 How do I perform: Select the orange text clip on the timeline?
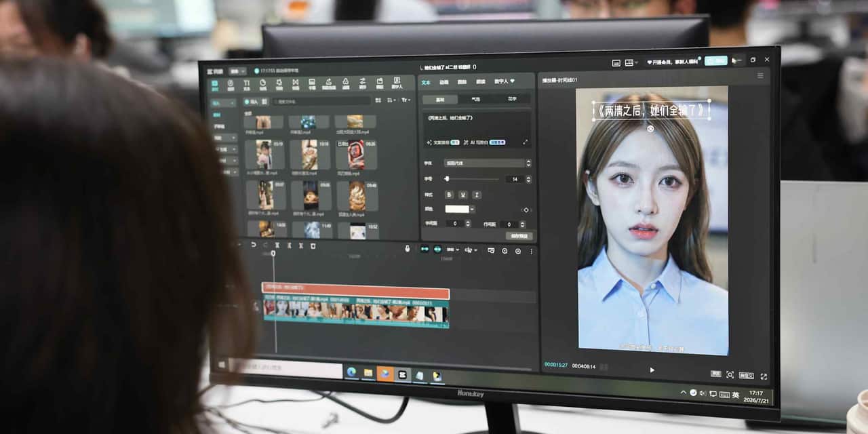(x=355, y=292)
